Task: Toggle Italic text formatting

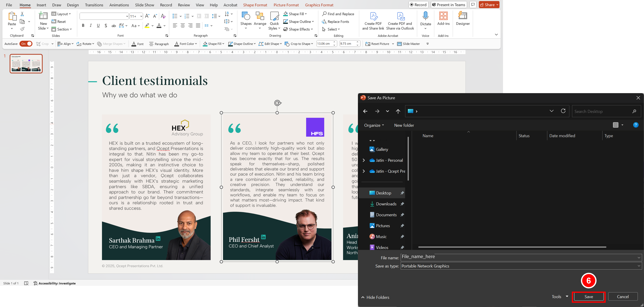Action: coord(91,25)
